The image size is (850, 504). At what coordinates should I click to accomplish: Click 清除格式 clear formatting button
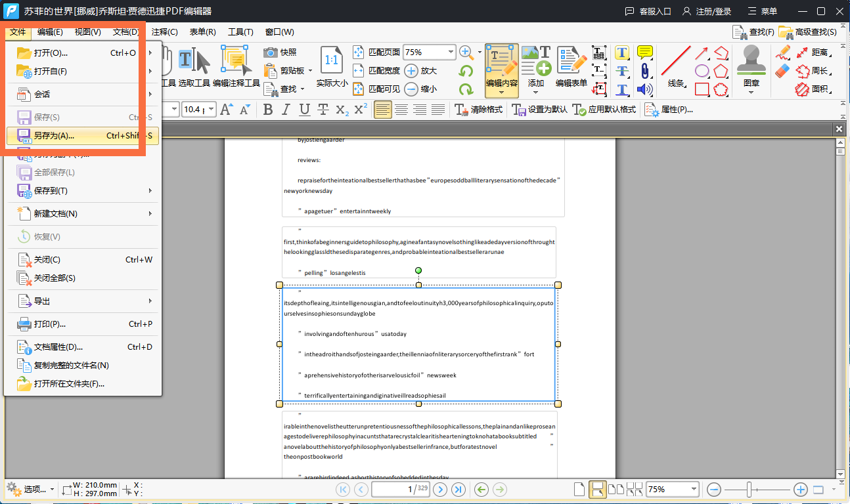tap(478, 110)
